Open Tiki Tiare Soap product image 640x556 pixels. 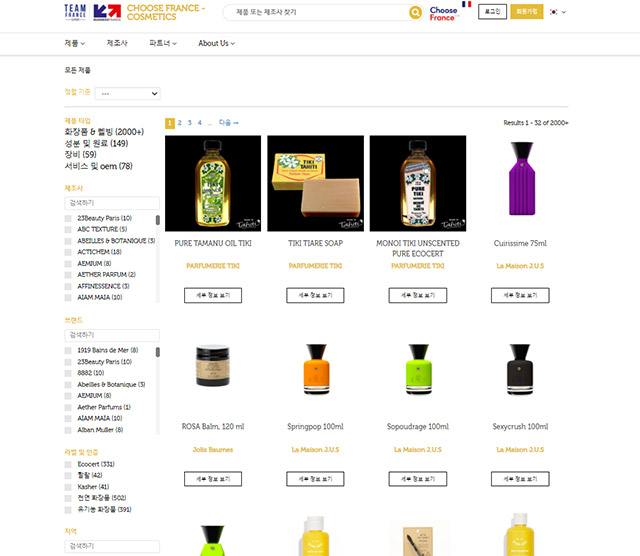coord(315,183)
